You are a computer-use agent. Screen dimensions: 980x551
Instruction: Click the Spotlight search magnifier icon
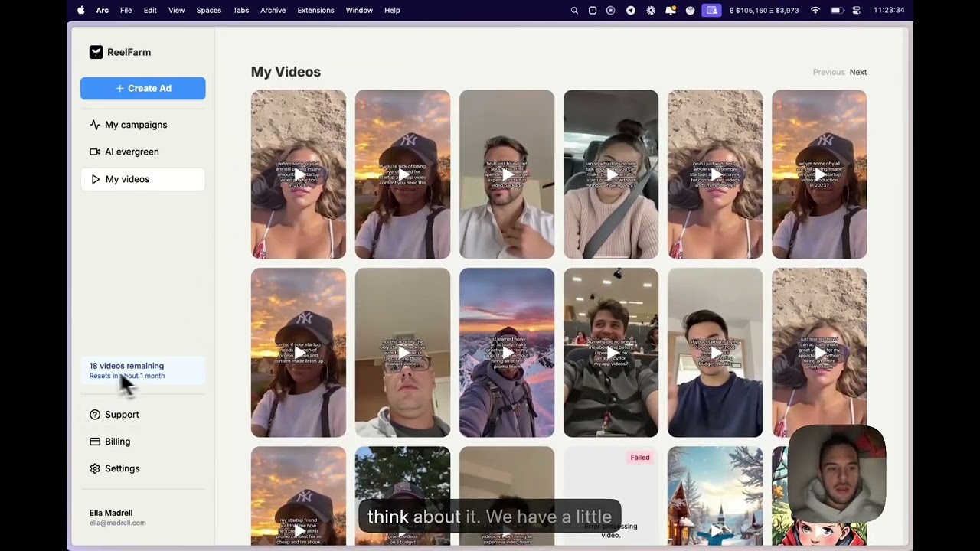574,10
